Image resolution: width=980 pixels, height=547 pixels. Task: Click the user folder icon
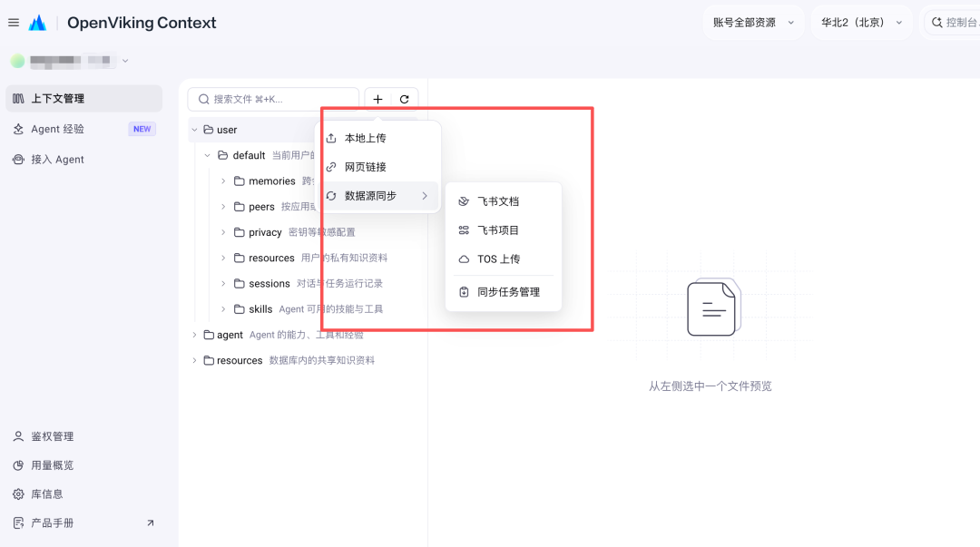click(x=209, y=130)
